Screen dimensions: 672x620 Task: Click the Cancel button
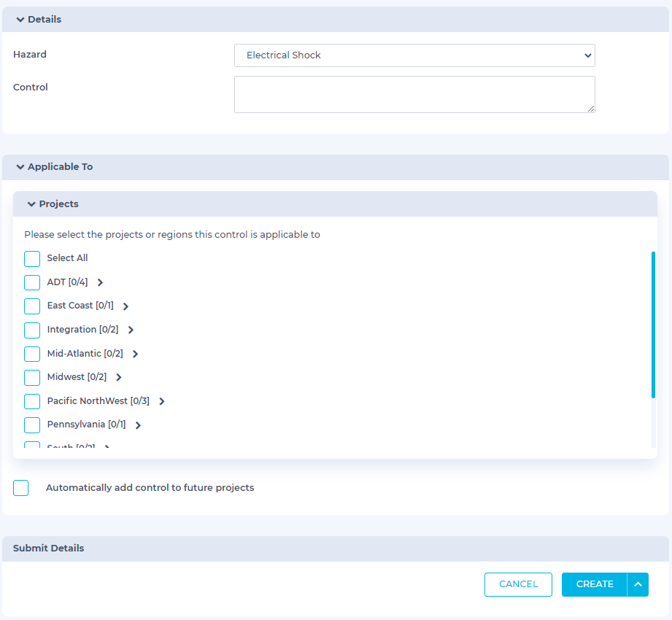coord(518,584)
